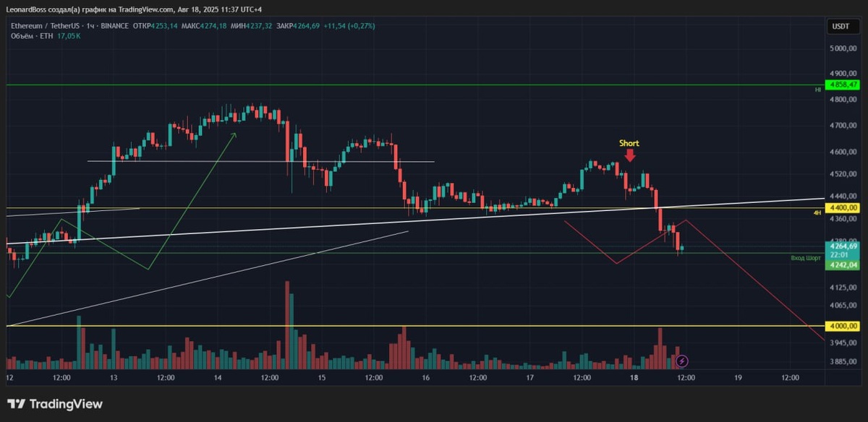Screen dimensions: 868x422
Task: Click date 15 on the time axis
Action: 322,377
